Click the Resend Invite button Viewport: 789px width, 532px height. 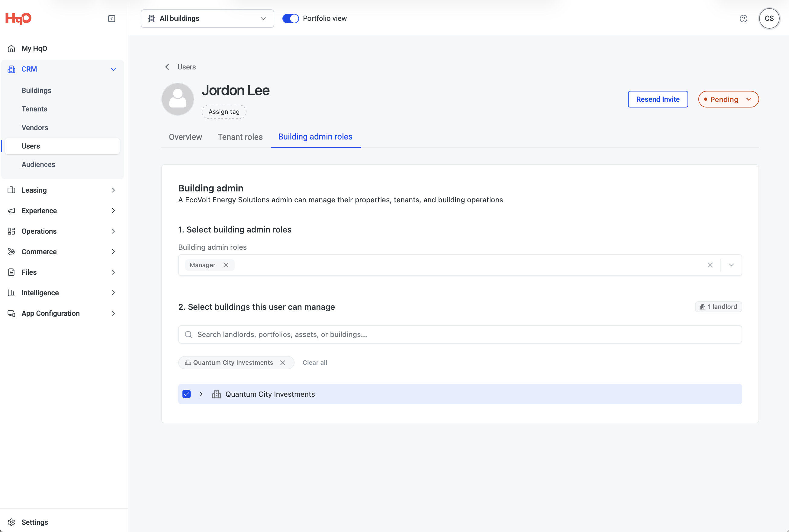point(658,99)
